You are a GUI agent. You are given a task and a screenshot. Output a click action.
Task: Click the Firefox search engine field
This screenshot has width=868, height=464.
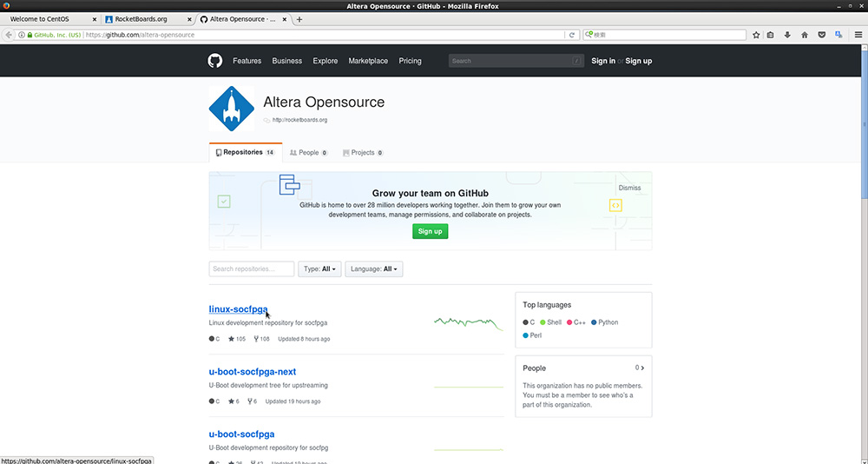pos(664,35)
